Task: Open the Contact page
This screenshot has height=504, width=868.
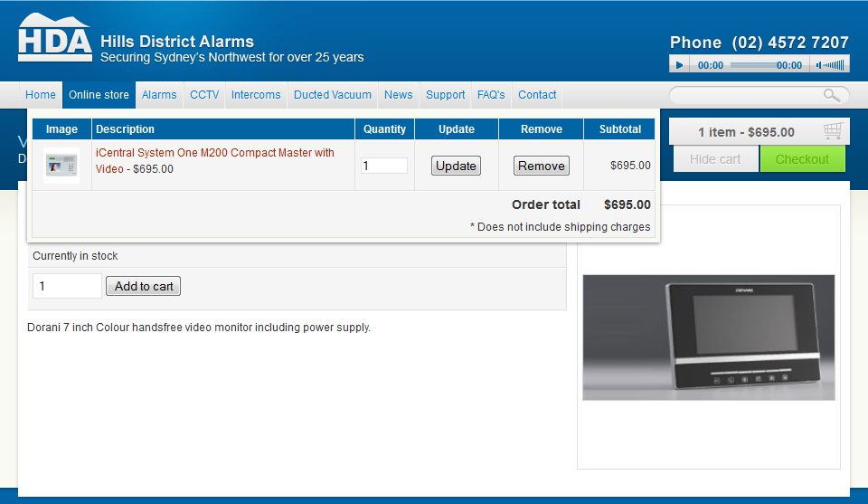Action: pyautogui.click(x=537, y=95)
